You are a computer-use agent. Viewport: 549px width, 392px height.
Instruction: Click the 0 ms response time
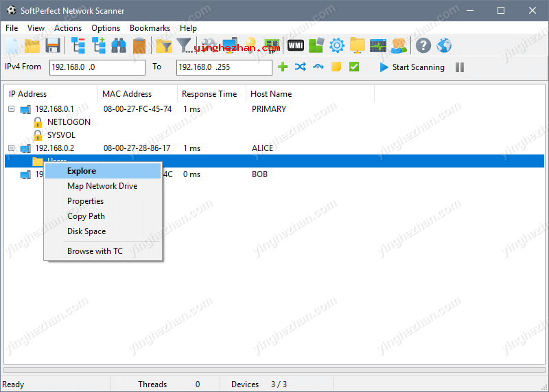point(191,174)
